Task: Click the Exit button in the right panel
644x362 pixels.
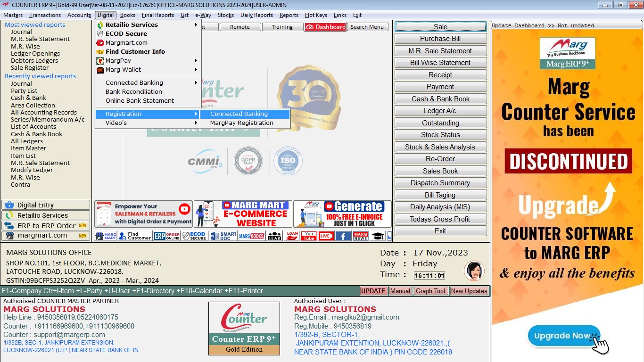Action: (x=440, y=231)
